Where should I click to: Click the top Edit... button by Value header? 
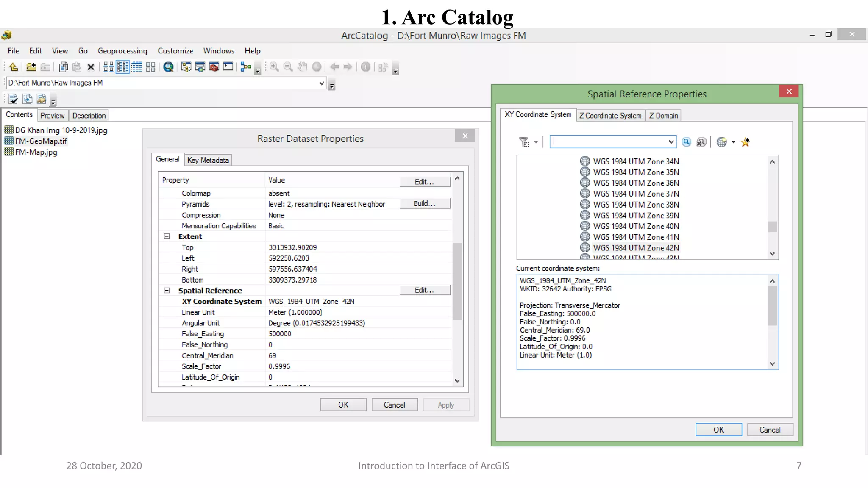tap(425, 182)
